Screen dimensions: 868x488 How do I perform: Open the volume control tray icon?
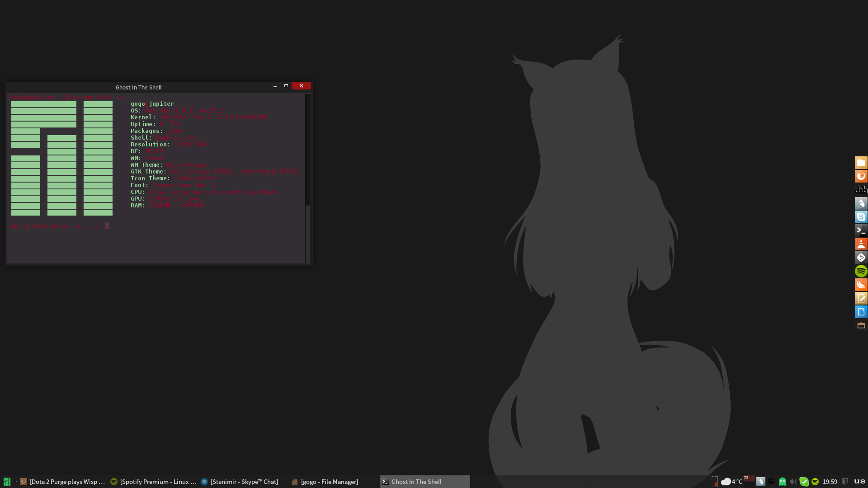point(793,482)
